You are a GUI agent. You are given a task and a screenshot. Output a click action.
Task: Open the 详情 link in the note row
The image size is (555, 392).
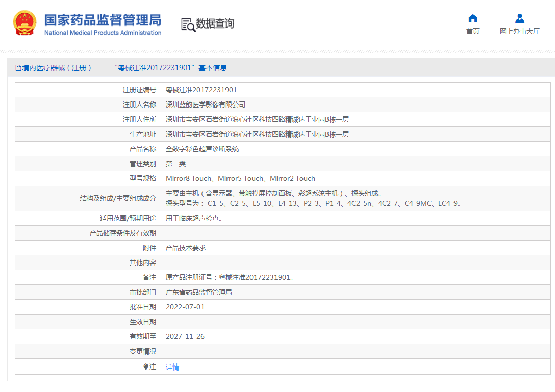tap(172, 367)
